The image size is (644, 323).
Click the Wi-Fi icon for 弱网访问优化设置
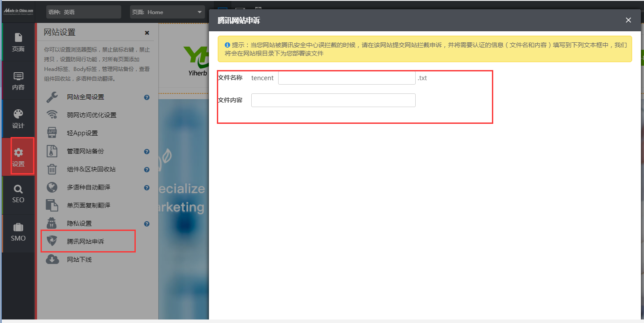[x=52, y=115]
